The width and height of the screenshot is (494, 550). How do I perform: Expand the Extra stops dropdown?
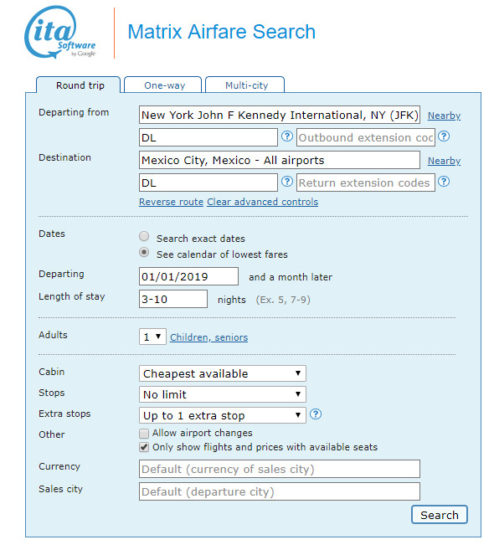click(x=222, y=415)
